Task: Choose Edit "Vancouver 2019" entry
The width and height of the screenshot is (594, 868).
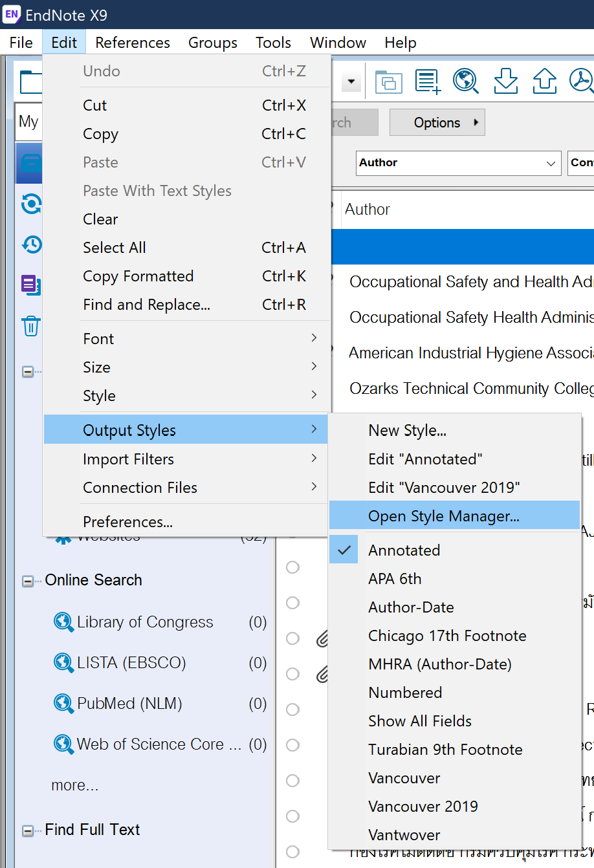Action: pyautogui.click(x=454, y=488)
